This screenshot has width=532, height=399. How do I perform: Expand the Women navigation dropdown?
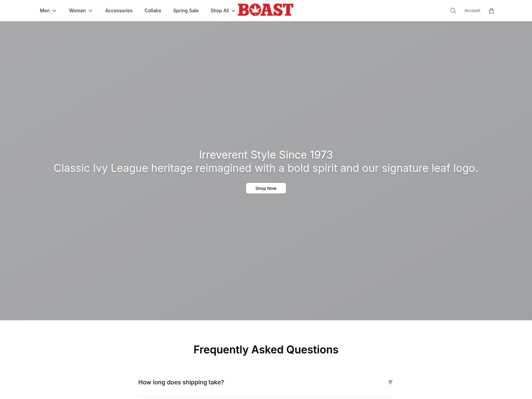(x=81, y=11)
